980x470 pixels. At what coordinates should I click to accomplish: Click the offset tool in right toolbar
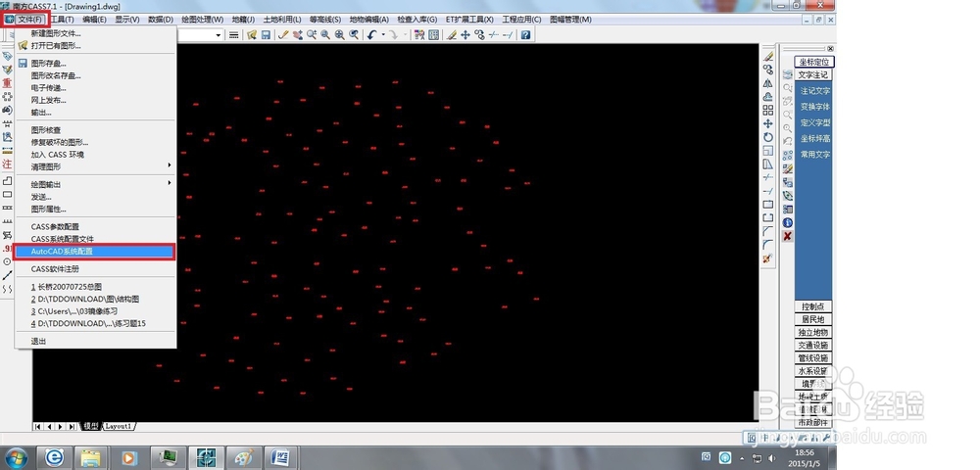pos(768,97)
